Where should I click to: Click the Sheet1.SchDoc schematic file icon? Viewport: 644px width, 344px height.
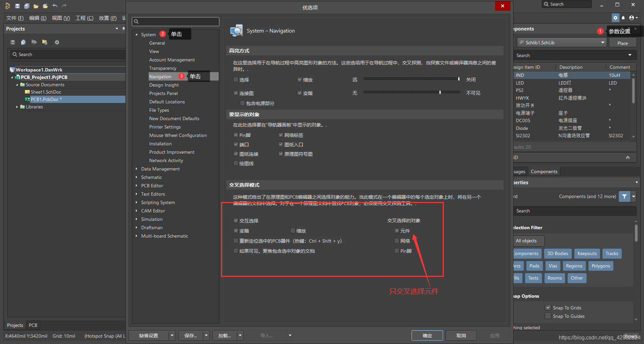click(x=28, y=92)
